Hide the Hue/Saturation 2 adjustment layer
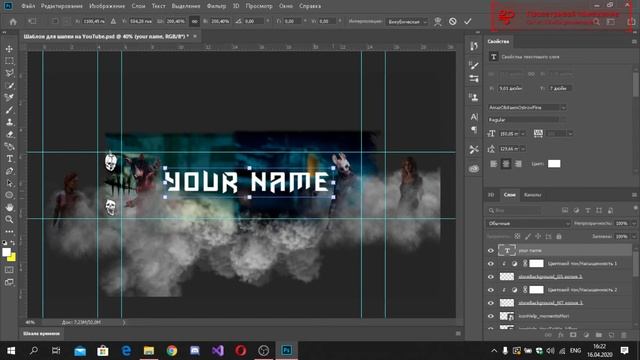 (x=491, y=290)
